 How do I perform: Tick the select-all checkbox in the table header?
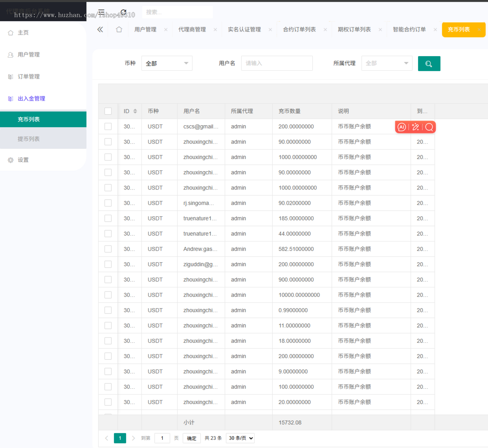point(108,111)
